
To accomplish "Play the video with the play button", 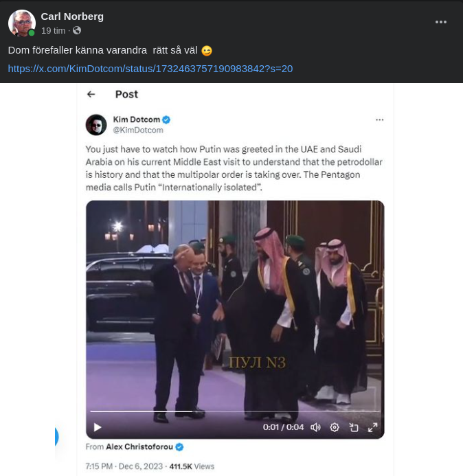I will tap(98, 427).
